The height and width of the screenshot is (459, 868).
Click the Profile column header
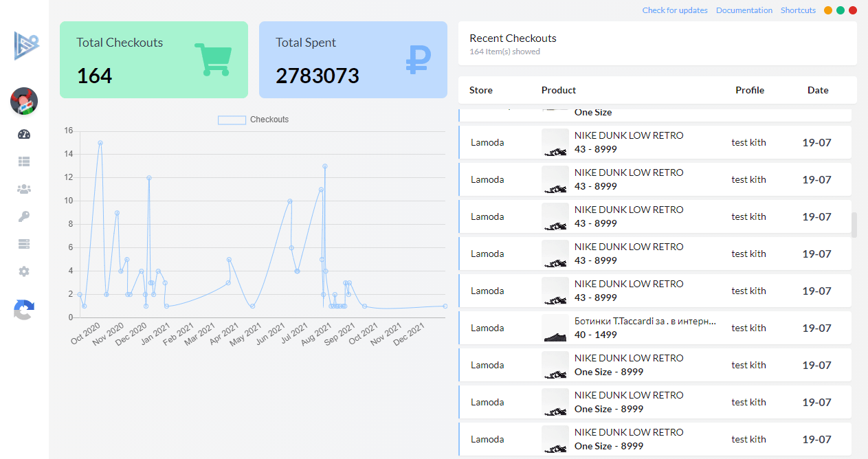coord(750,90)
